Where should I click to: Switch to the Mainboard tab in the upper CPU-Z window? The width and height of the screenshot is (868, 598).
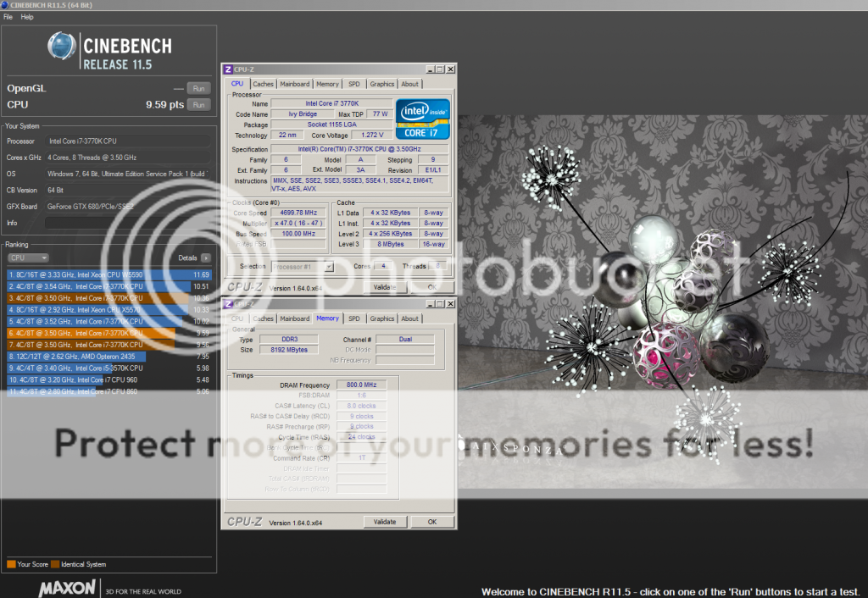tap(295, 84)
